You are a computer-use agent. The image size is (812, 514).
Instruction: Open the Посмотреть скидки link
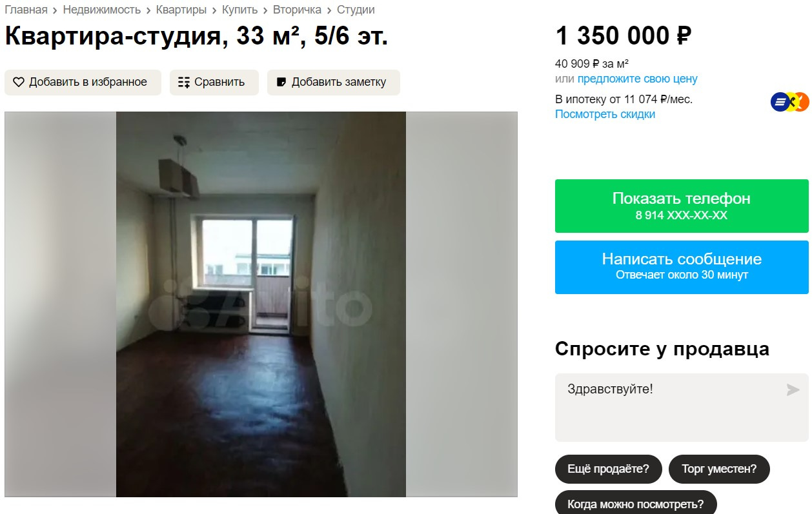point(605,114)
